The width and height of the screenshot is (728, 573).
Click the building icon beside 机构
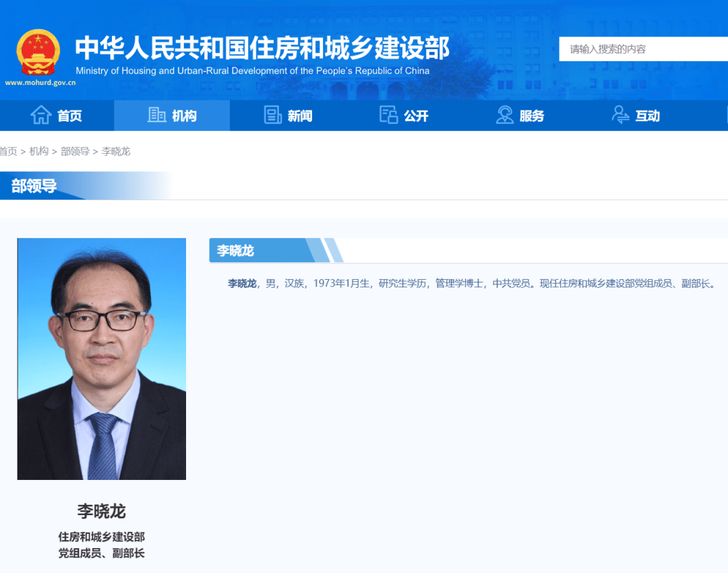[x=156, y=115]
